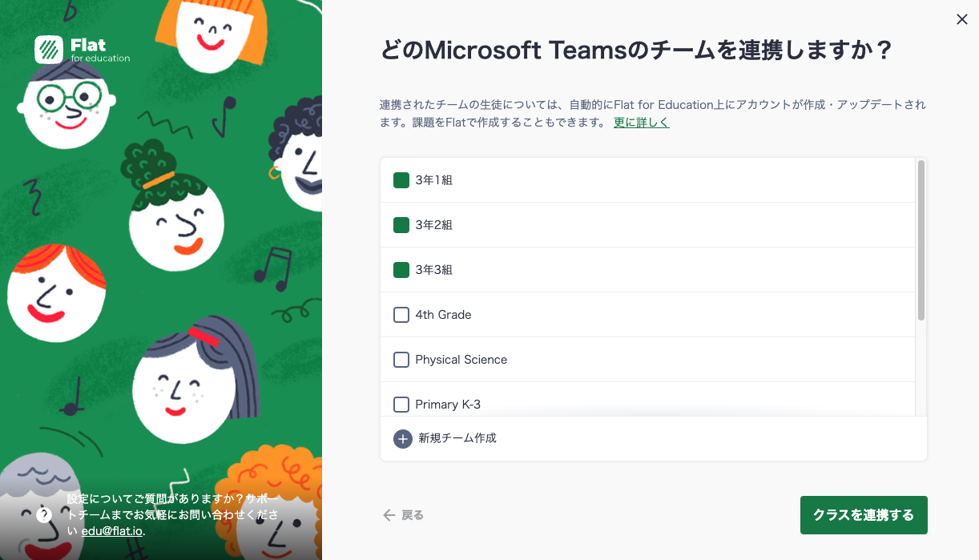979x560 pixels.
Task: Select the Primary K-3 checkbox
Action: 401,405
